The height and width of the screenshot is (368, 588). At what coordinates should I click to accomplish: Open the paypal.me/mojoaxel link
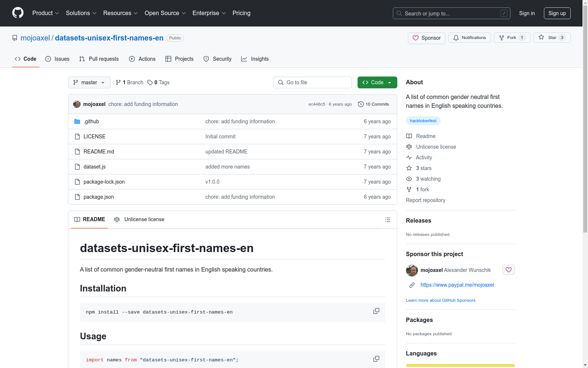tap(457, 285)
